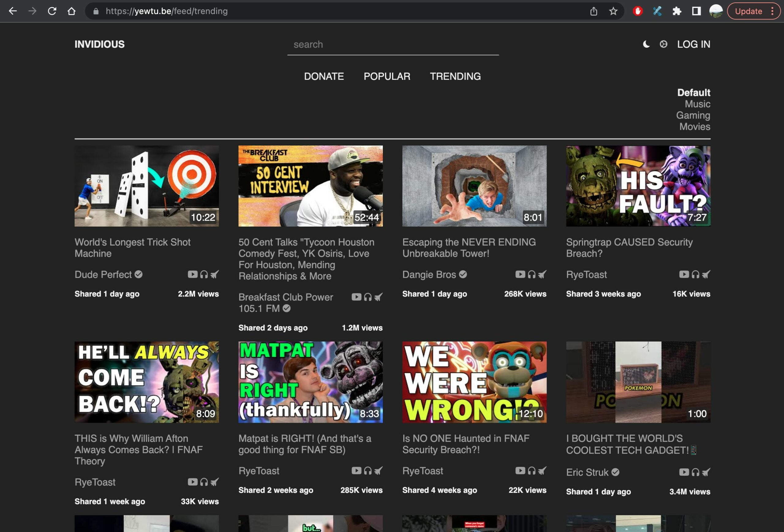Open Eric Struk channel
Viewport: 784px width, 532px height.
[x=593, y=472]
